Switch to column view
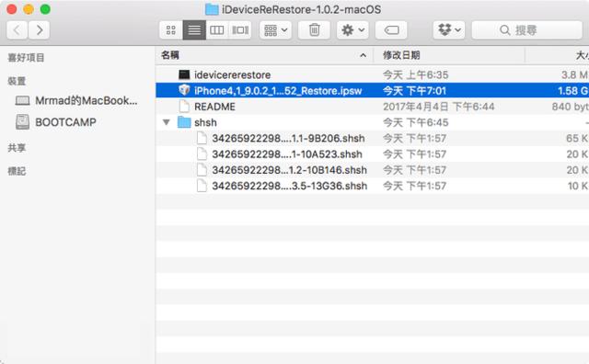Screen dimensions: 589x364 pos(217,29)
